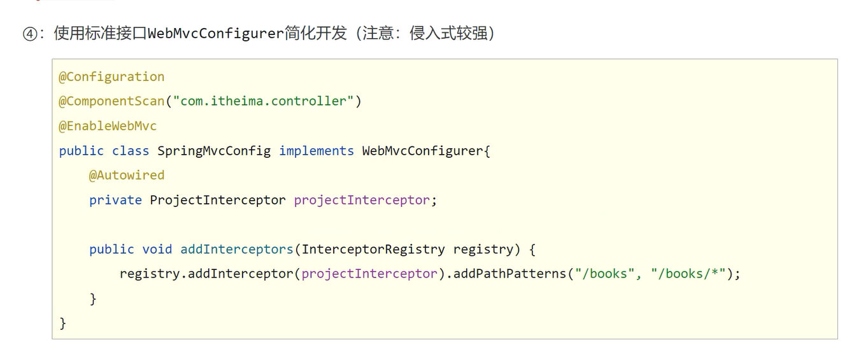Click the @EnableWebMvc annotation line
Image resolution: width=868 pixels, height=354 pixels.
[x=108, y=126]
